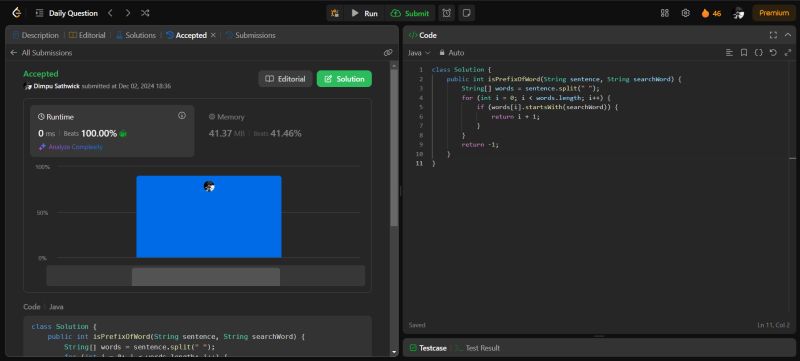Click the avatar marker on the chart
Viewport: 800px width, 361px height.
(209, 186)
